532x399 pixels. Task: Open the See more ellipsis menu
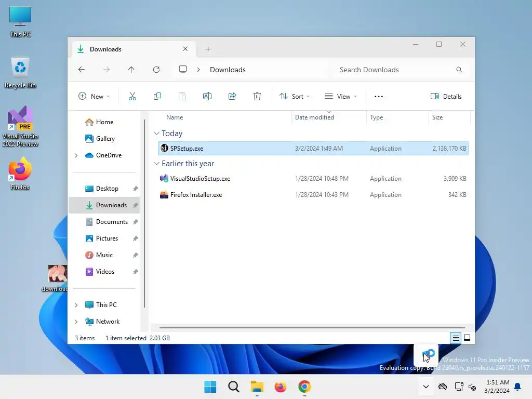(379, 96)
